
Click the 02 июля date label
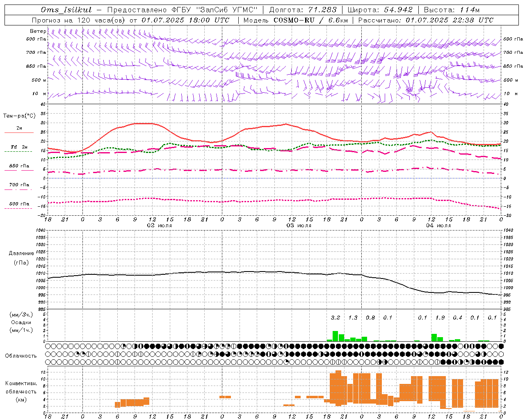point(159,226)
